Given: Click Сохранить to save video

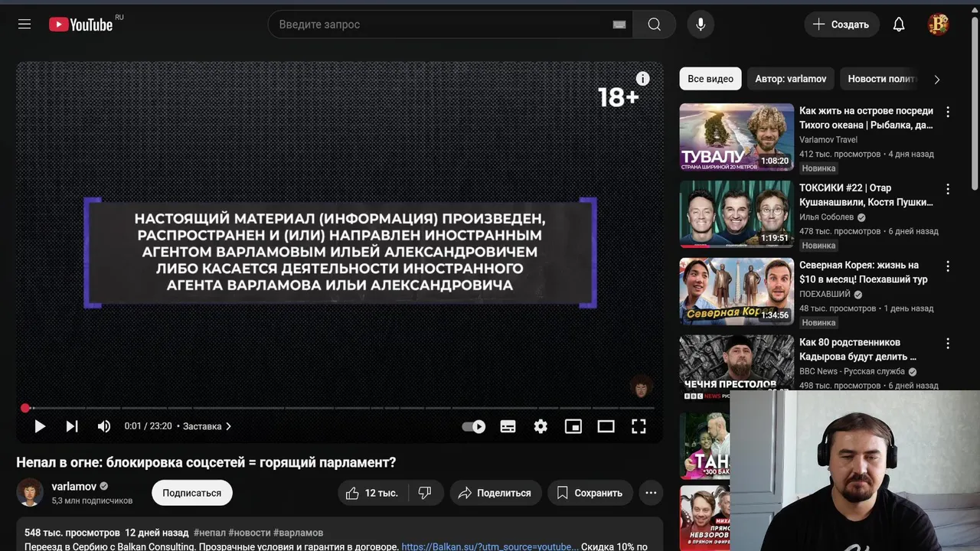Looking at the screenshot, I should coord(590,493).
